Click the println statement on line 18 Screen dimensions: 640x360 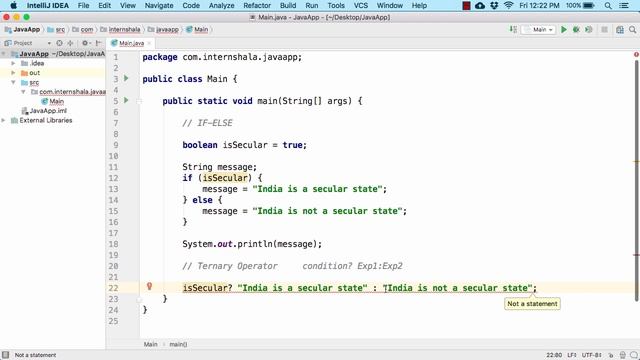(x=252, y=244)
